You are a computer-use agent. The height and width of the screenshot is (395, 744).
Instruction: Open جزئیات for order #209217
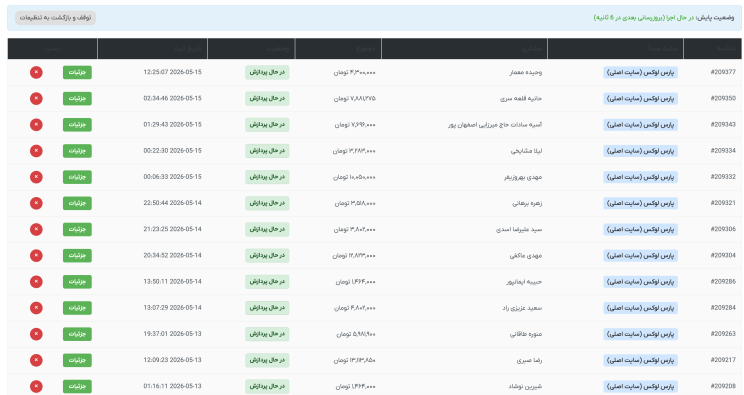(x=77, y=360)
